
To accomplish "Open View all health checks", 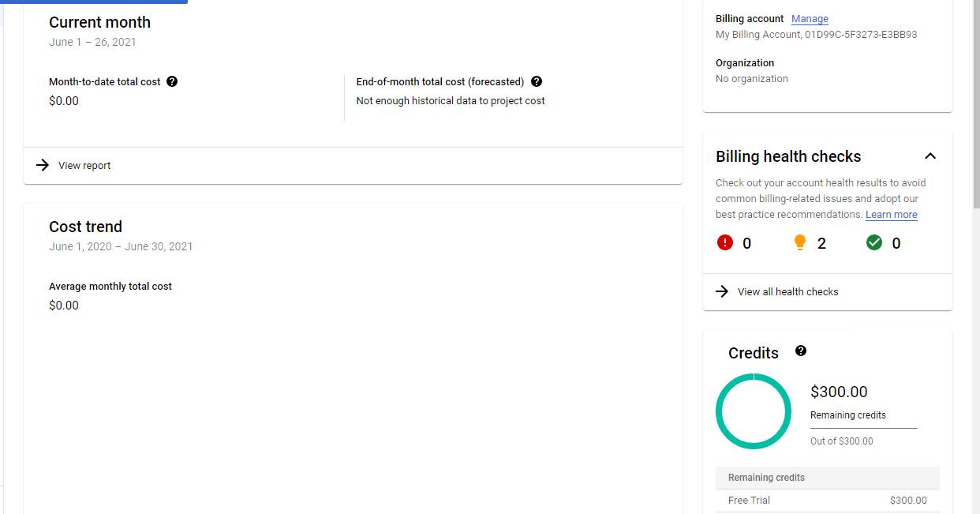I will pyautogui.click(x=787, y=291).
